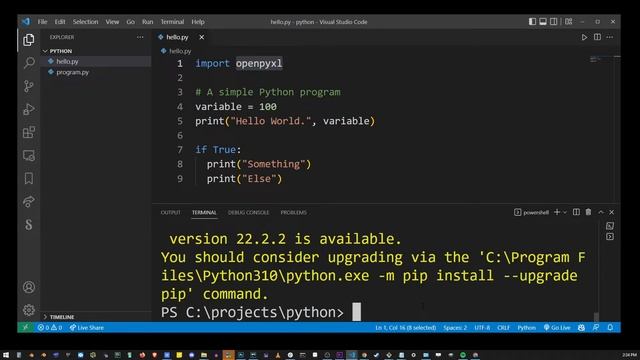Open the Live Share view in the activity bar
This screenshot has width=640, height=360.
click(29, 202)
